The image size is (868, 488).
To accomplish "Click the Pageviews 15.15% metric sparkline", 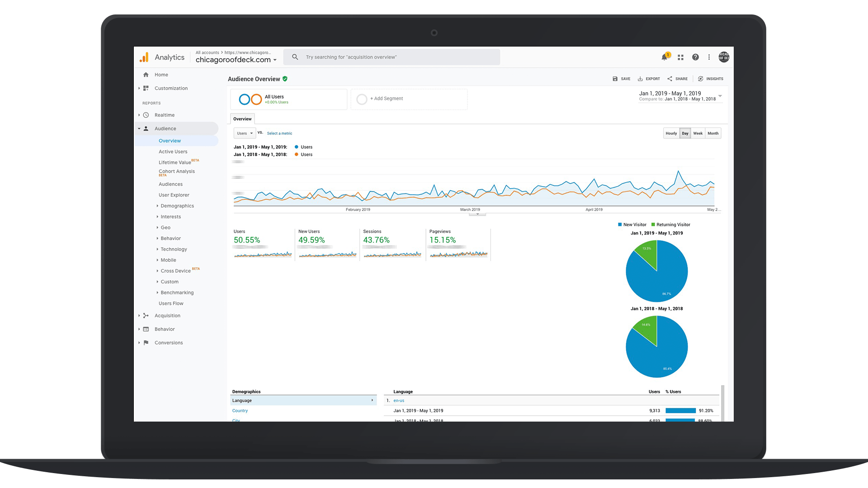I will point(458,254).
